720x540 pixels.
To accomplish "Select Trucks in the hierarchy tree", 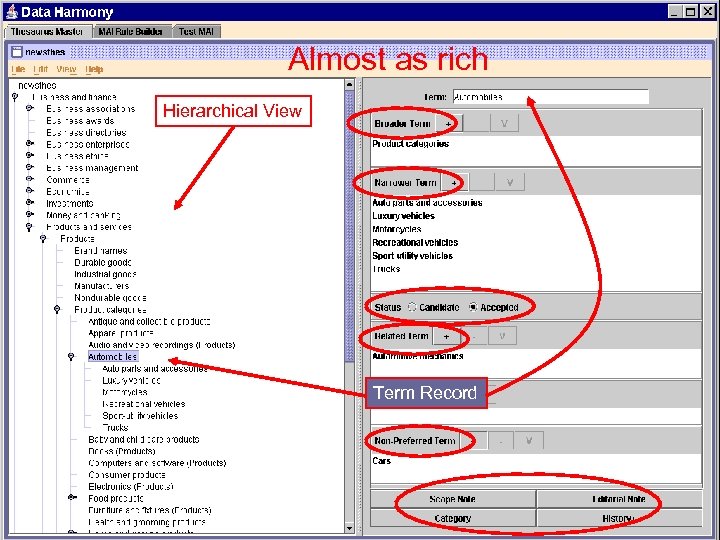I will [115, 428].
